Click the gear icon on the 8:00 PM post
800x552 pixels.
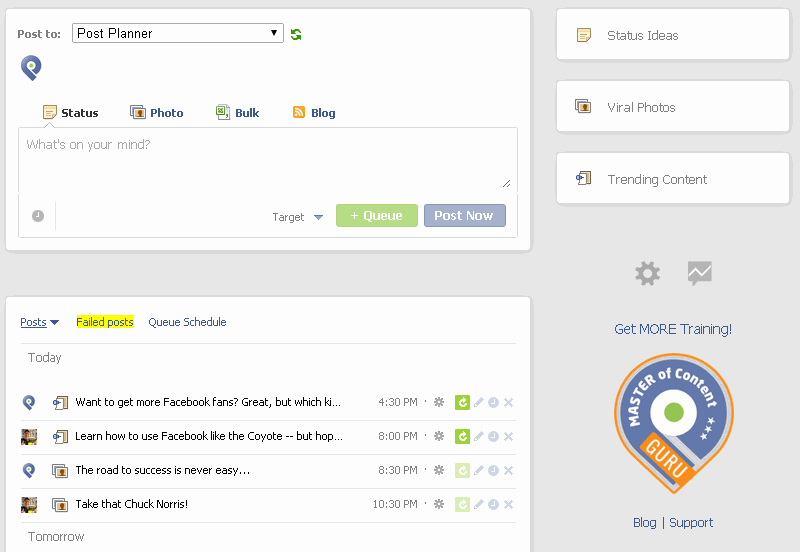439,436
